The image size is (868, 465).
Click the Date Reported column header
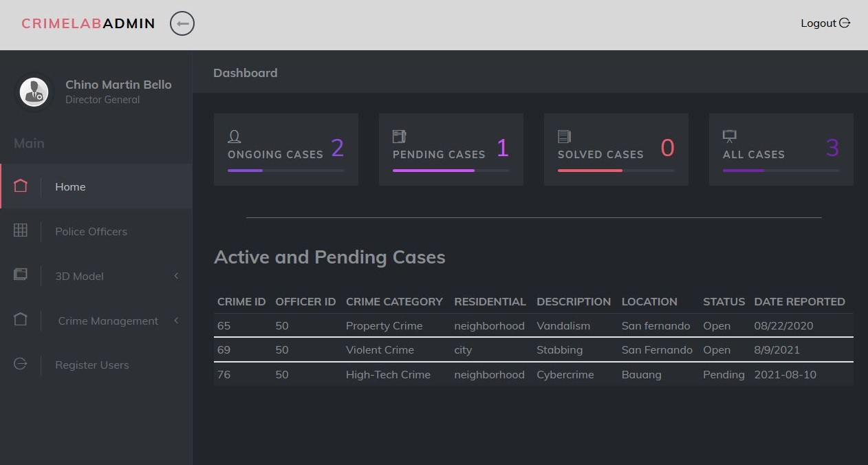tap(799, 301)
